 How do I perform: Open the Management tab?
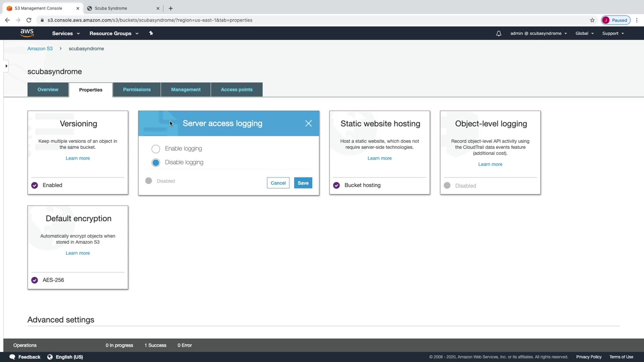pyautogui.click(x=186, y=89)
